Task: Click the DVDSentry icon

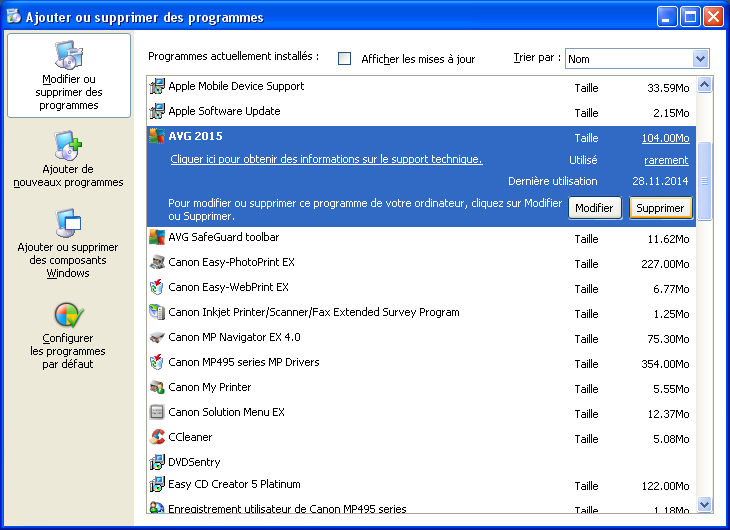Action: [157, 462]
